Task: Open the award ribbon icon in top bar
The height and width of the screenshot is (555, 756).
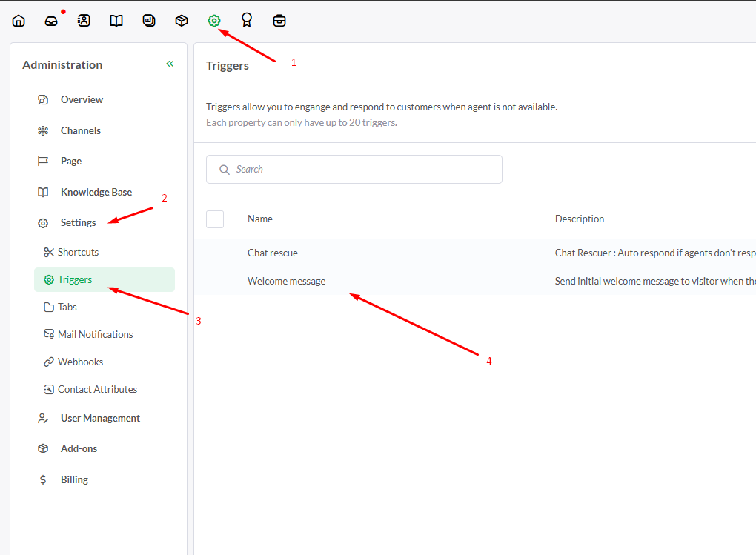Action: 247,21
